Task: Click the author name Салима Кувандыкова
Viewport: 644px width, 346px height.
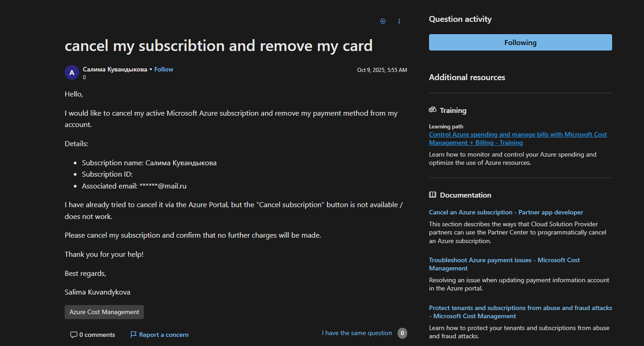Action: pos(115,69)
